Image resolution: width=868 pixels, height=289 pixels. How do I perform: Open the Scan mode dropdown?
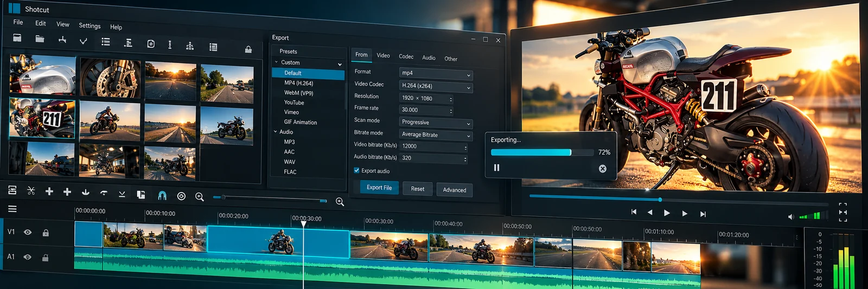(436, 123)
